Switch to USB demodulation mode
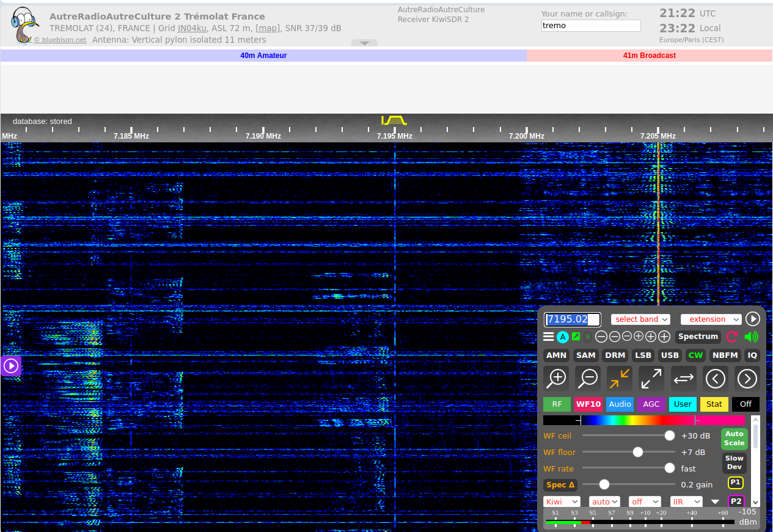 [670, 355]
